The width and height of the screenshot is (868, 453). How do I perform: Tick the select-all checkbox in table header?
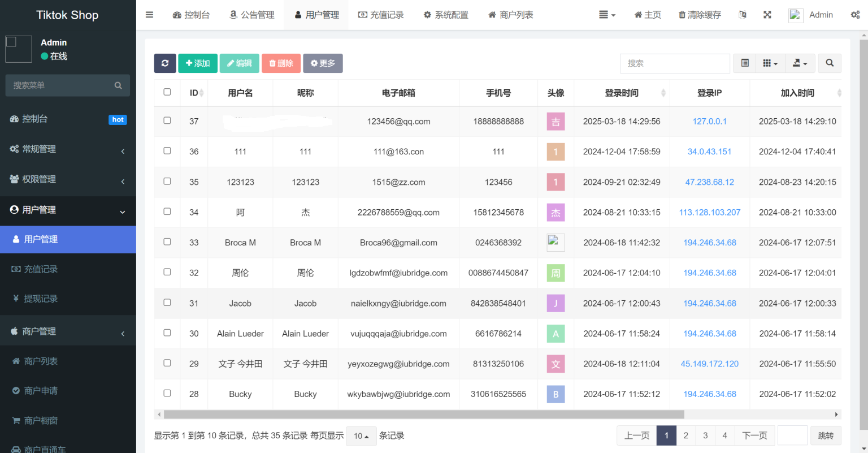tap(167, 92)
